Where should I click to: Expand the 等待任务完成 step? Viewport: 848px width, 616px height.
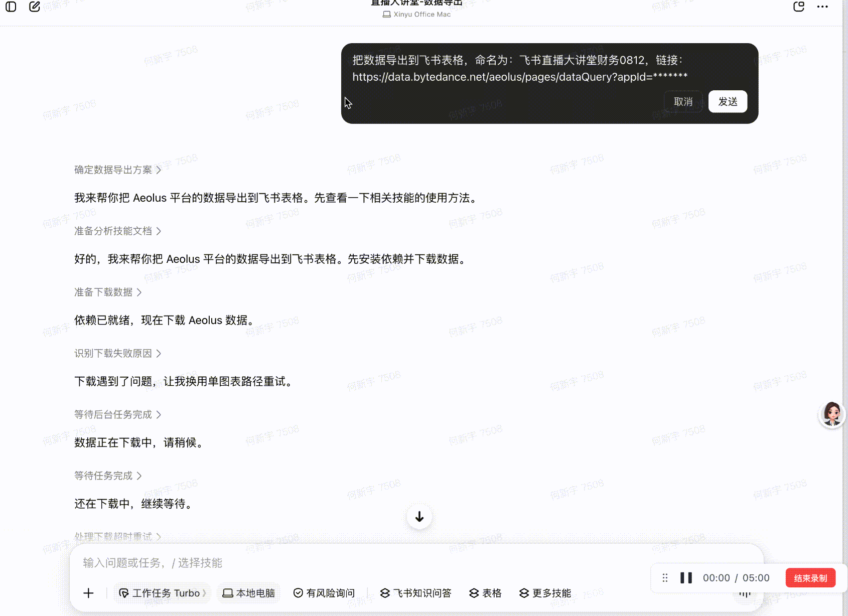coord(108,476)
